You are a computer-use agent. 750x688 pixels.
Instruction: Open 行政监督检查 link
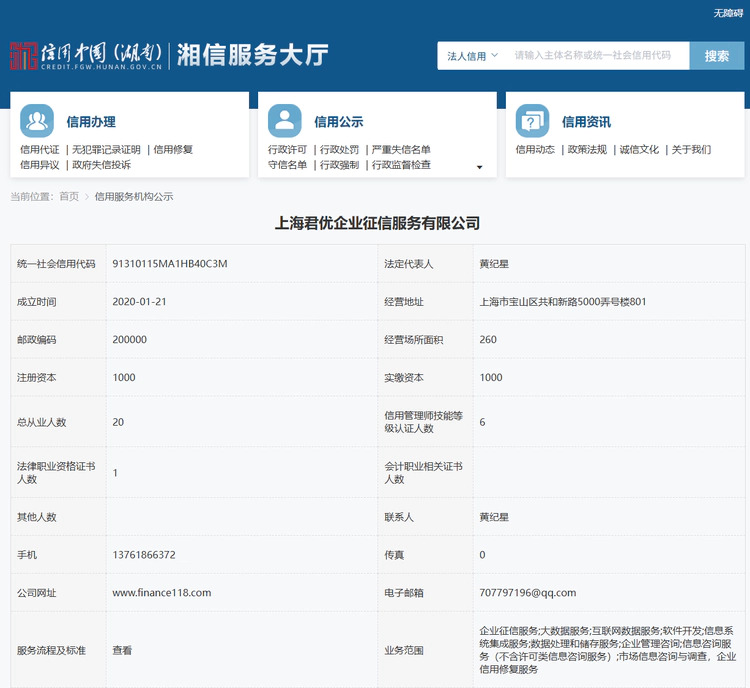pyautogui.click(x=401, y=165)
